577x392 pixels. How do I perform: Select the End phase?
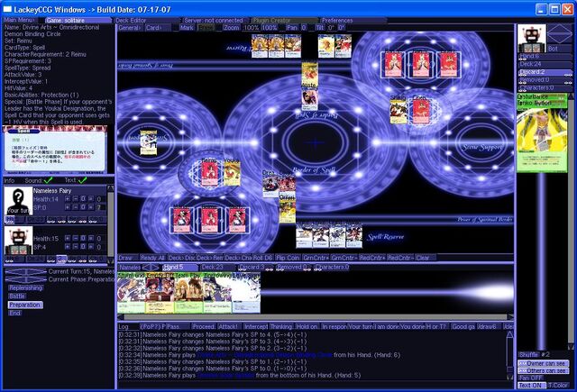coord(14,314)
